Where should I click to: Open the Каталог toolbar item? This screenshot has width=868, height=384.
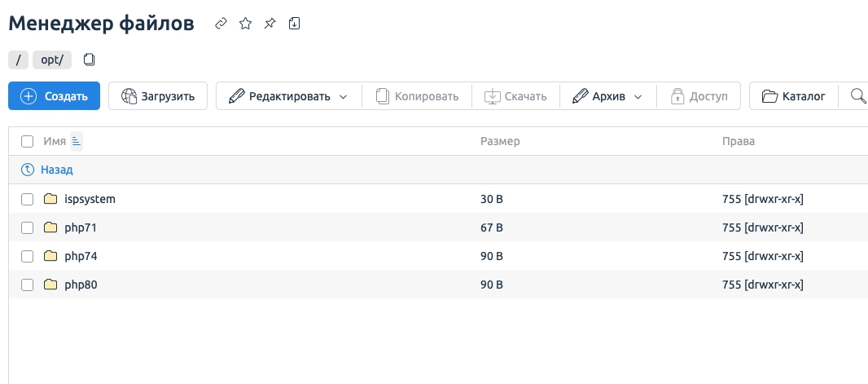coord(793,96)
